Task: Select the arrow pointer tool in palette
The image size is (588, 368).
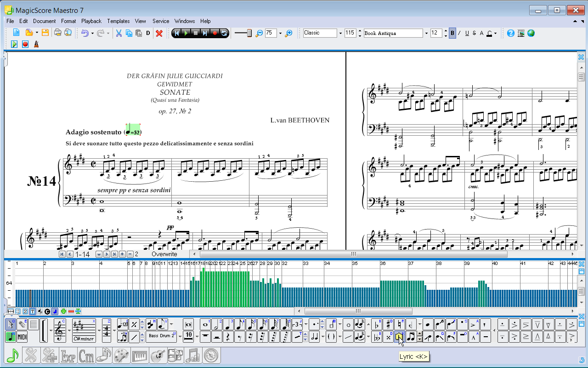Action: click(x=11, y=325)
